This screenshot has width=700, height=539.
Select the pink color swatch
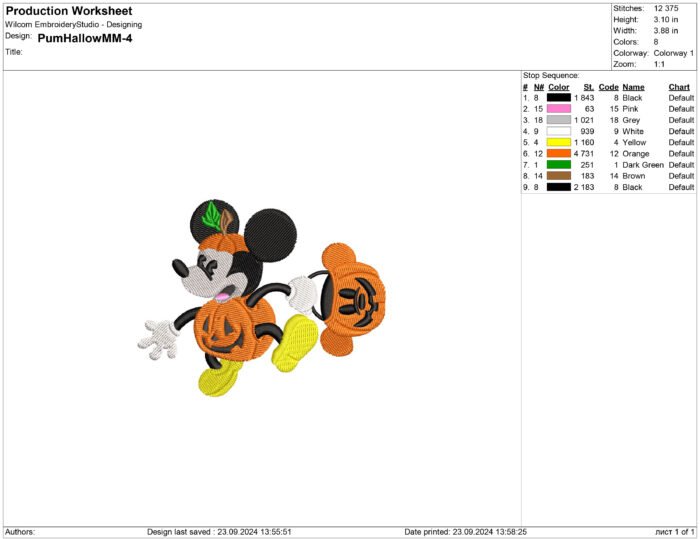coord(558,109)
